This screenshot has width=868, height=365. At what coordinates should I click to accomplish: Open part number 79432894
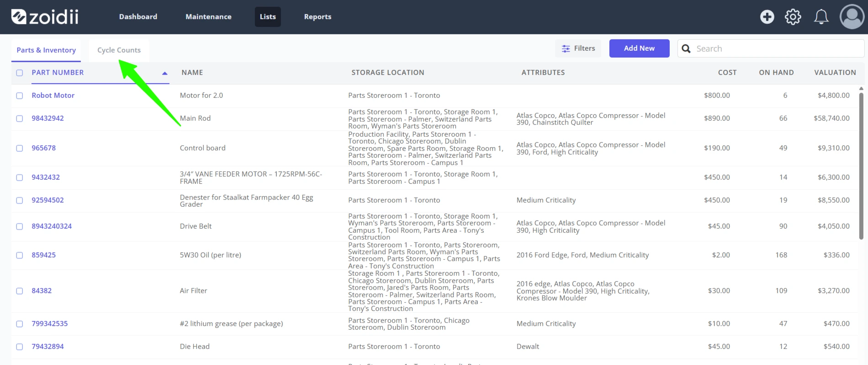click(48, 347)
